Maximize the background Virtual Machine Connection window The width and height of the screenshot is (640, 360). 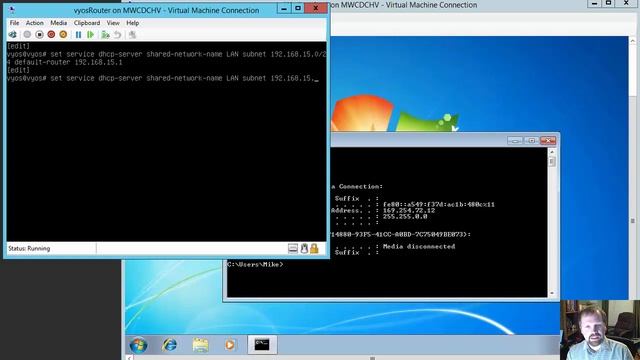pyautogui.click(x=609, y=3)
